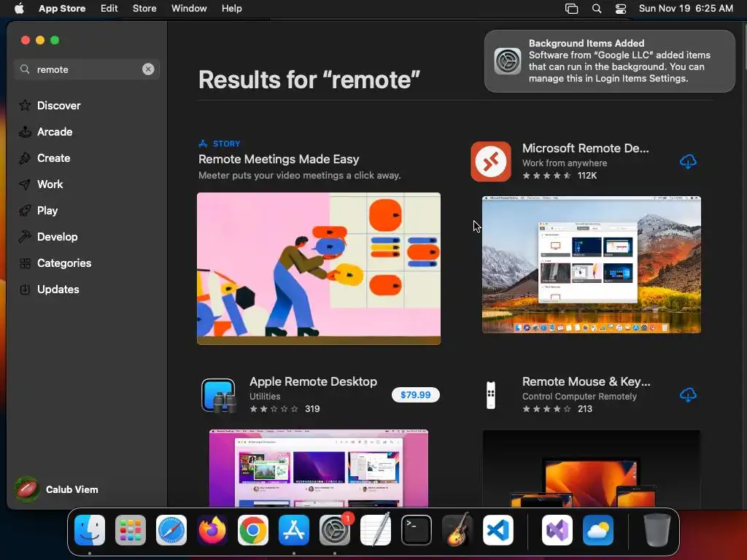The height and width of the screenshot is (560, 747).
Task: Open the Remote Mouse & Key... title
Action: (586, 381)
